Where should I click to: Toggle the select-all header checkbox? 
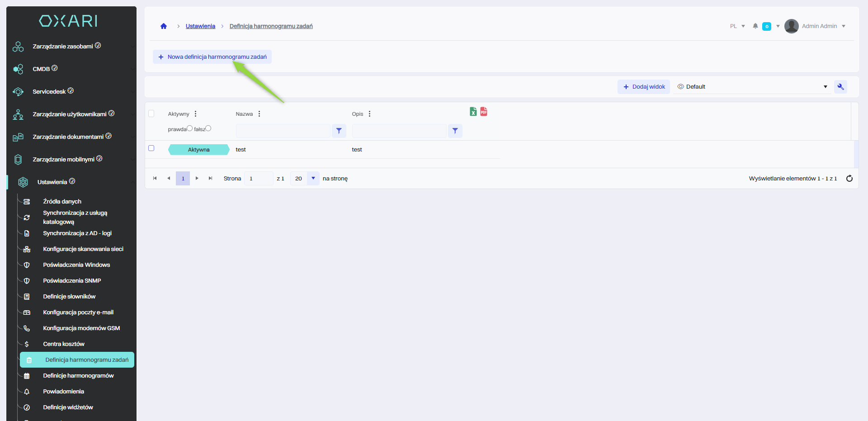pyautogui.click(x=151, y=114)
